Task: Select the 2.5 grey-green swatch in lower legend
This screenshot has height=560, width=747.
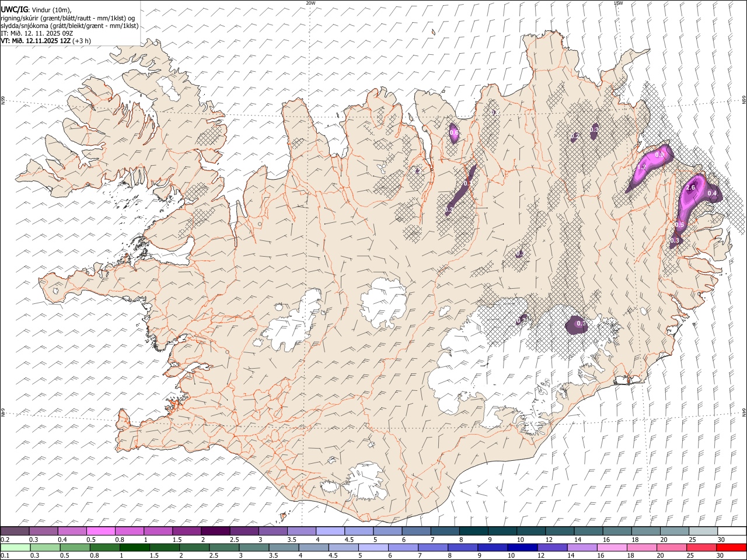Action: [224, 547]
